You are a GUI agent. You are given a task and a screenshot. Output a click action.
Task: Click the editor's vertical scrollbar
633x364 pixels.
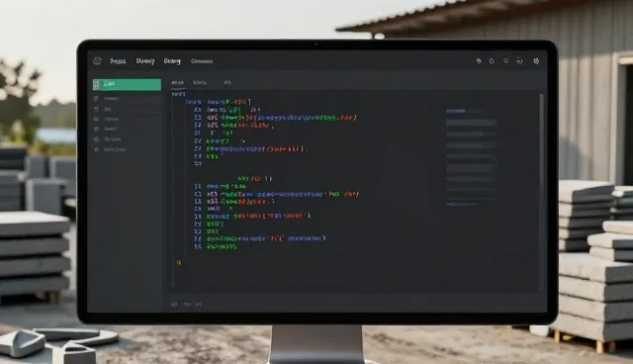point(541,192)
